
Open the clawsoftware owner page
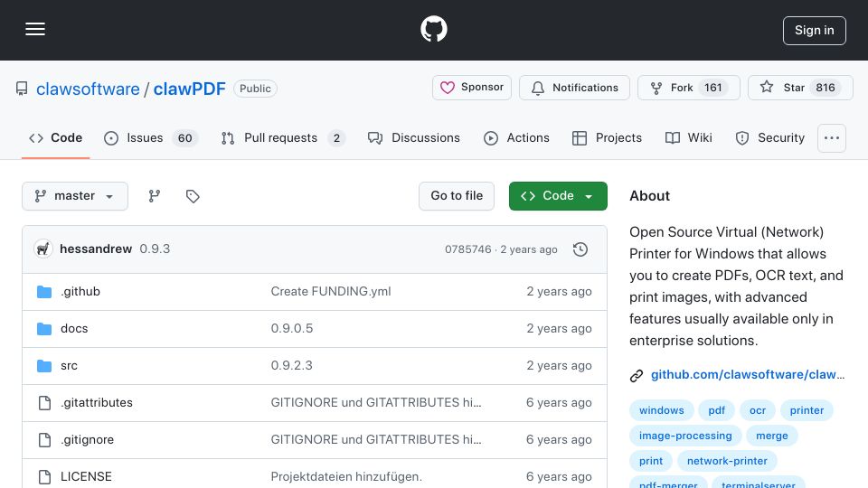[88, 89]
